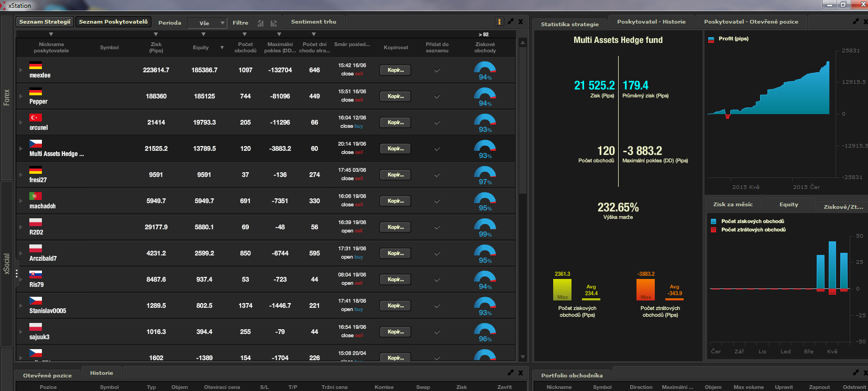Viewport: 868px width, 391px height.
Task: Click Czech flag icon of Stanislav0005
Action: [x=36, y=301]
